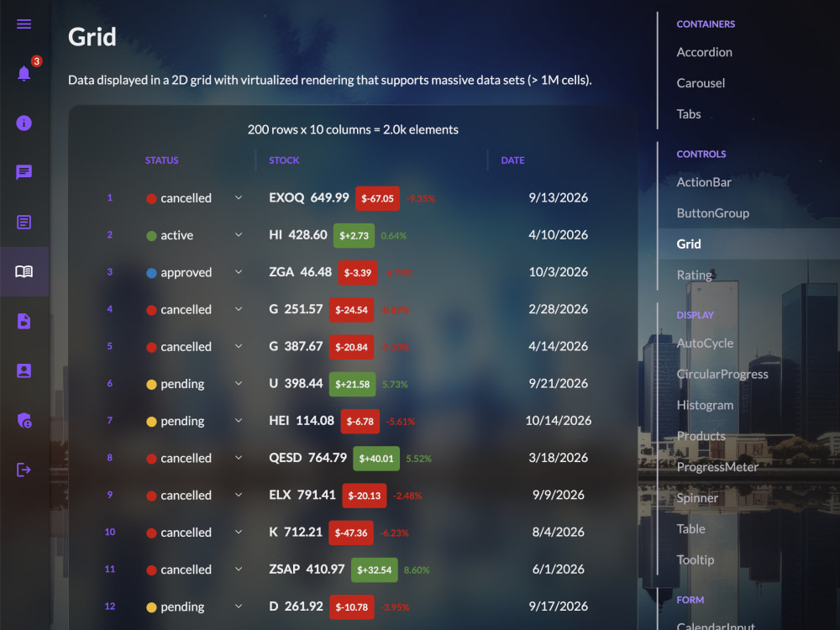The image size is (840, 630).
Task: Open pending status chevron in row 6
Action: 239,383
